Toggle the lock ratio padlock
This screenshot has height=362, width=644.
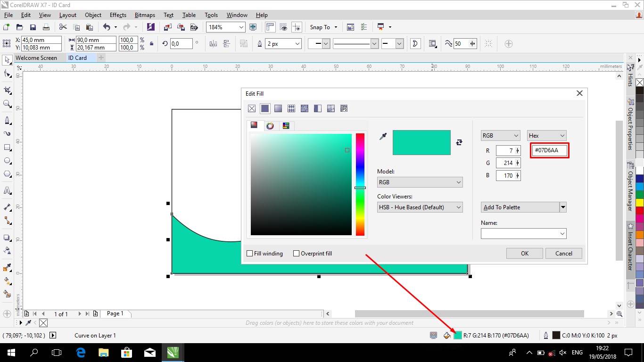[151, 44]
